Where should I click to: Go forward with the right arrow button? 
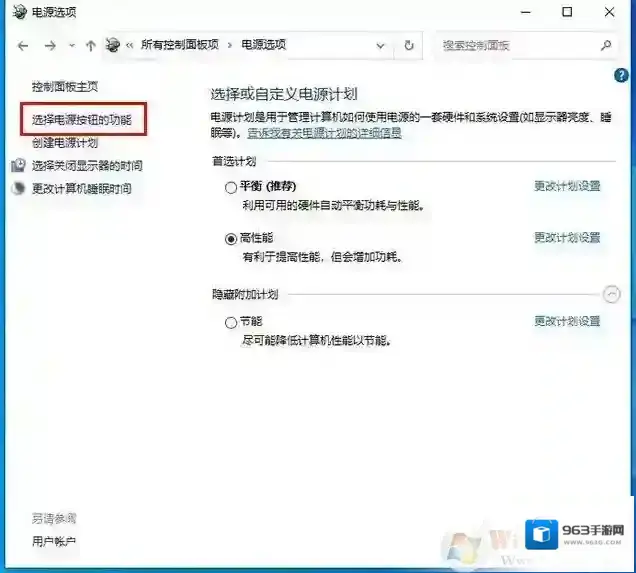[x=50, y=46]
